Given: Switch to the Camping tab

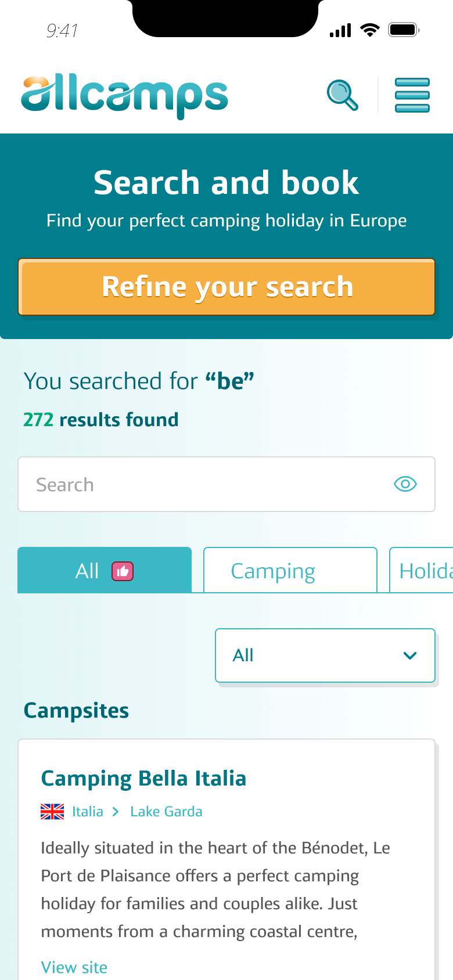Looking at the screenshot, I should tap(290, 571).
